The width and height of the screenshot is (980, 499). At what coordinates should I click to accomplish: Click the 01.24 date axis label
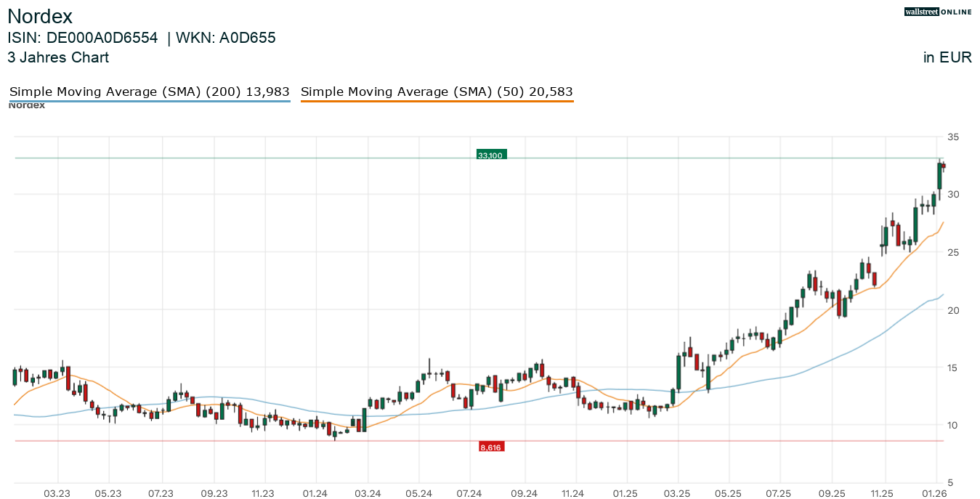tap(315, 493)
